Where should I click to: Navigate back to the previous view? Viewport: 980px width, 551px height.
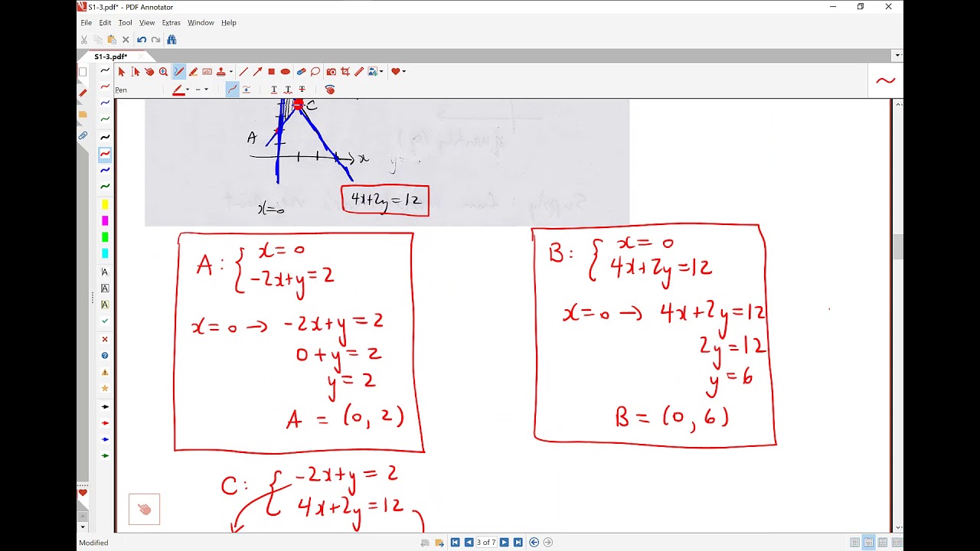534,543
